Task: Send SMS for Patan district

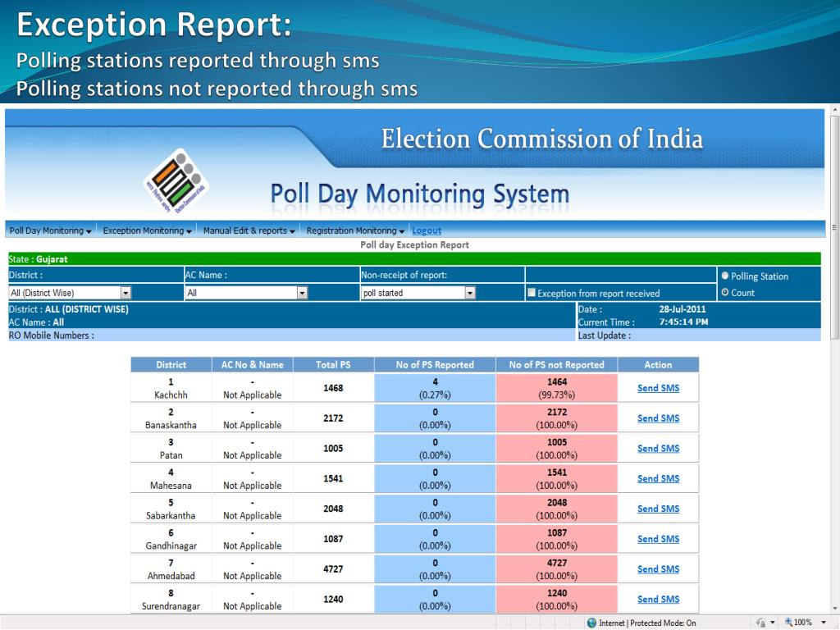Action: 658,449
